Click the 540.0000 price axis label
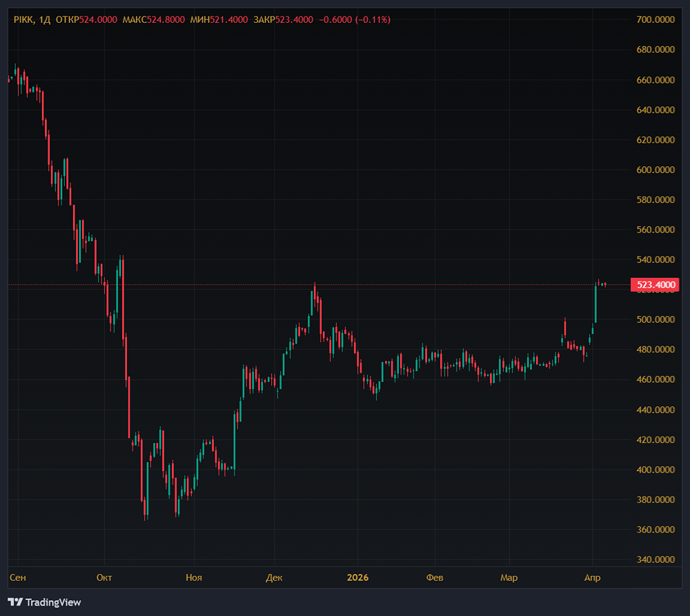The width and height of the screenshot is (690, 616). [x=655, y=259]
